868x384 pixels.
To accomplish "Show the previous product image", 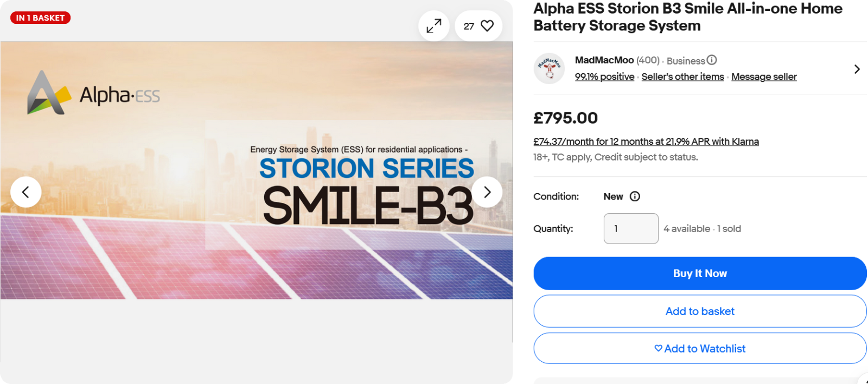I will click(25, 192).
